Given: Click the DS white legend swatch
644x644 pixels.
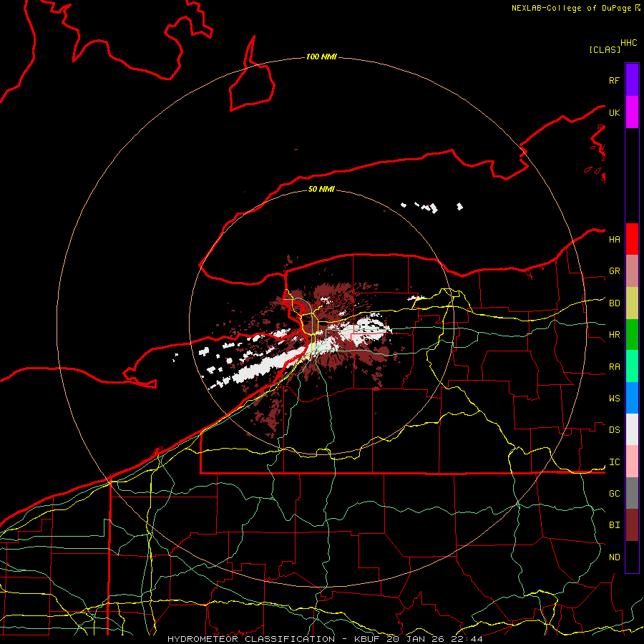Looking at the screenshot, I should point(632,429).
